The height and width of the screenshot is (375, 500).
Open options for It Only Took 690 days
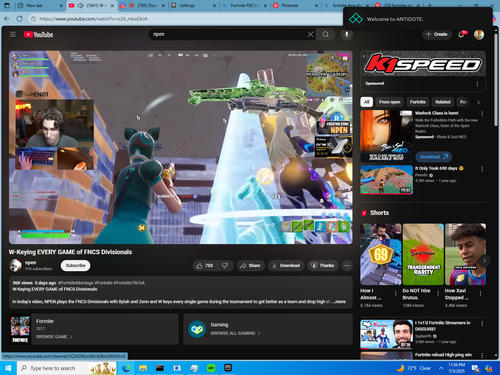click(x=482, y=169)
